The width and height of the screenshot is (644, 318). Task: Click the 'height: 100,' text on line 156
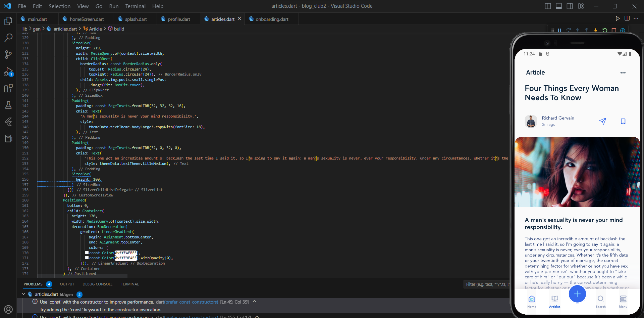pos(89,179)
